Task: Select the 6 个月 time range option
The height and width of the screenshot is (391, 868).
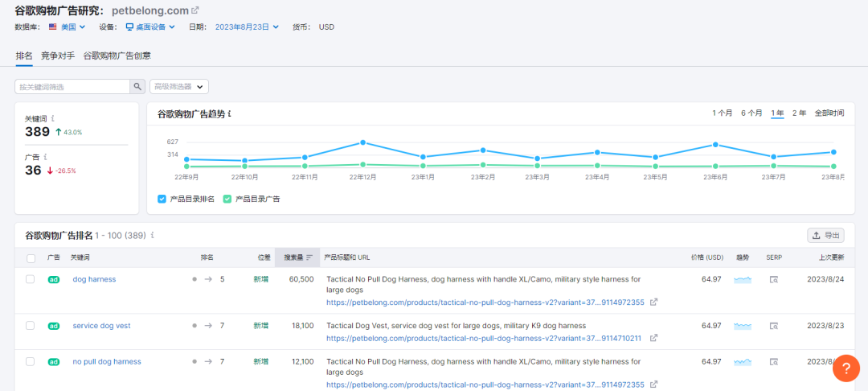Action: pyautogui.click(x=751, y=113)
